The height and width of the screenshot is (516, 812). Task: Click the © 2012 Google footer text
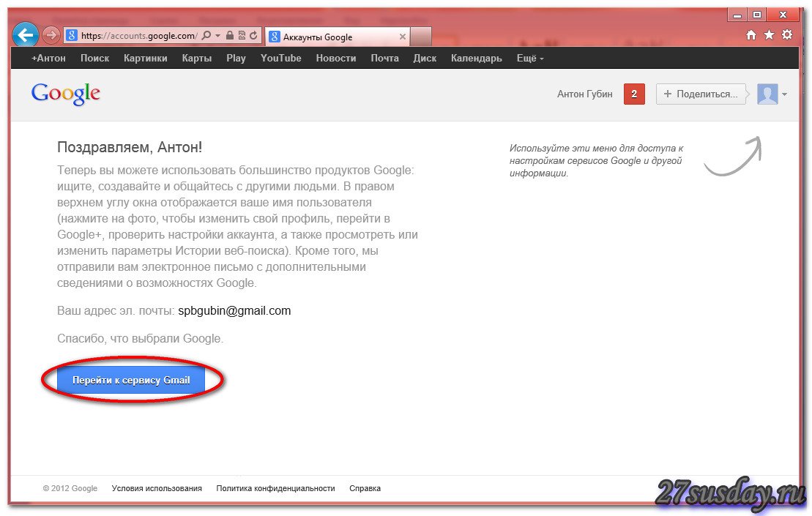click(70, 488)
